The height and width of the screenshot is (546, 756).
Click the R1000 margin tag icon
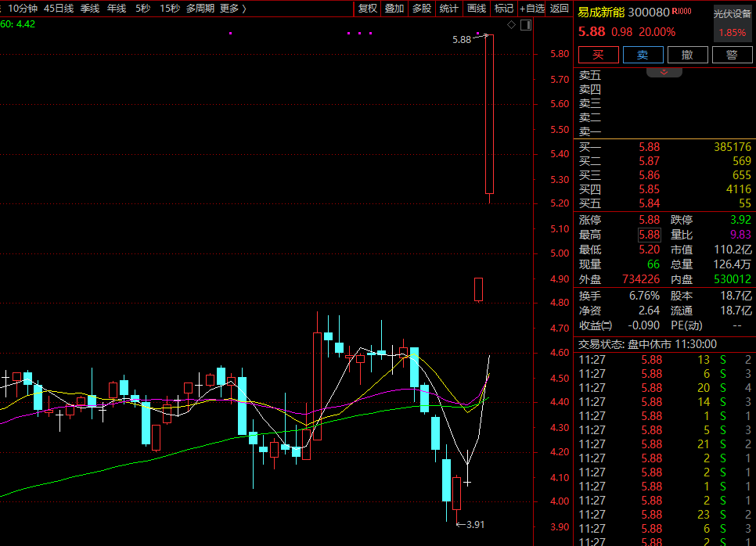click(x=682, y=11)
